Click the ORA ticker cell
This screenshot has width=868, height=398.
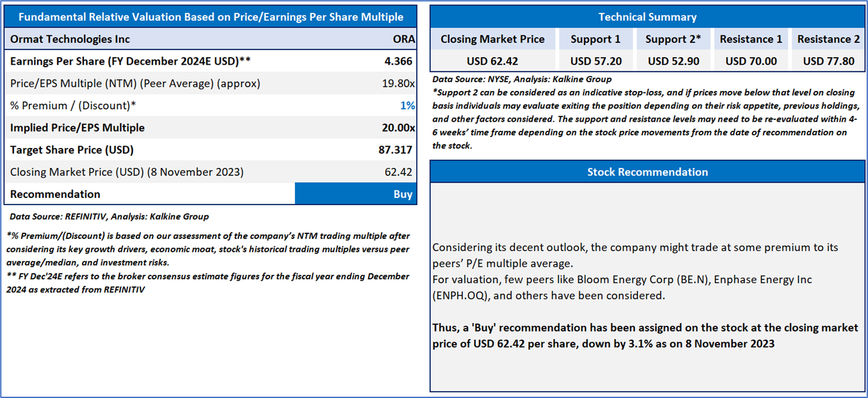point(403,39)
